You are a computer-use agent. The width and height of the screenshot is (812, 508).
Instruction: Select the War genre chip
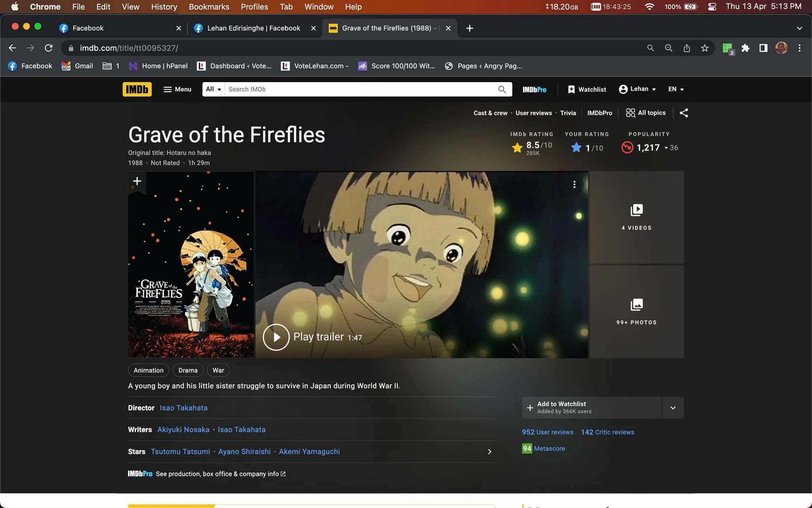218,370
